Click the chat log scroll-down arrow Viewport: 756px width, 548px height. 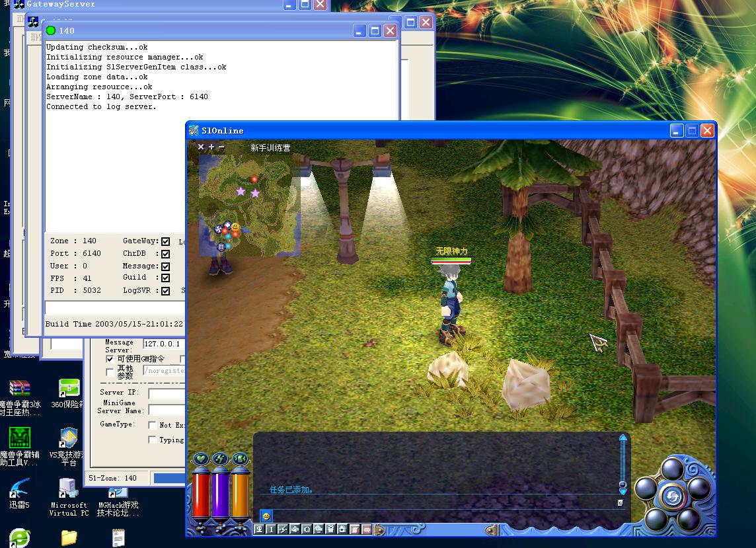(x=622, y=490)
